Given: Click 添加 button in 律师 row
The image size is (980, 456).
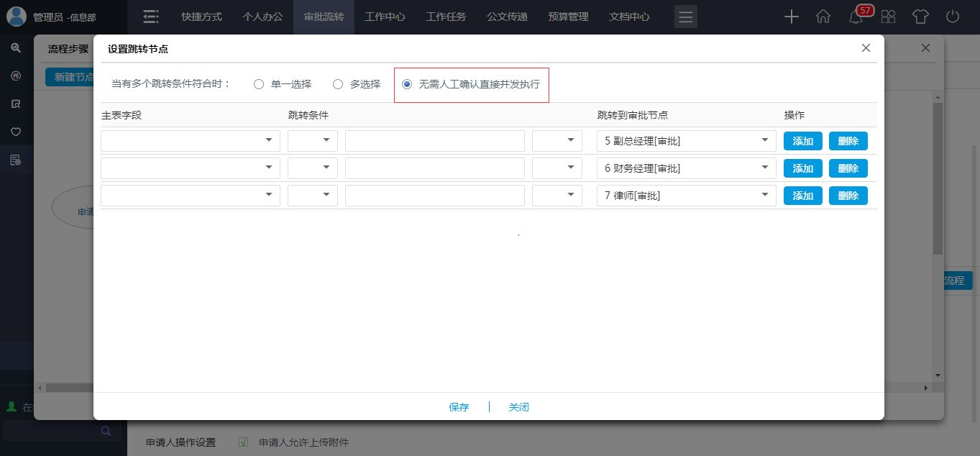Looking at the screenshot, I should coord(802,196).
